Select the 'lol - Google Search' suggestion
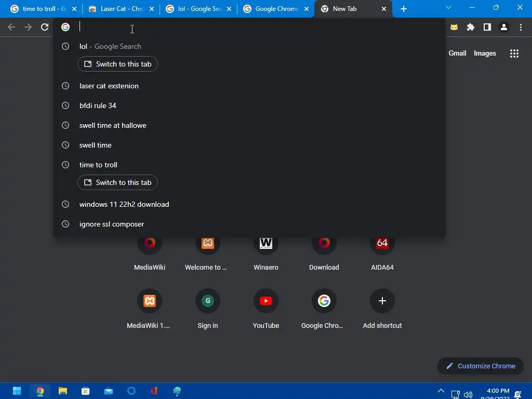Viewport: 532px width, 399px height. point(249,46)
